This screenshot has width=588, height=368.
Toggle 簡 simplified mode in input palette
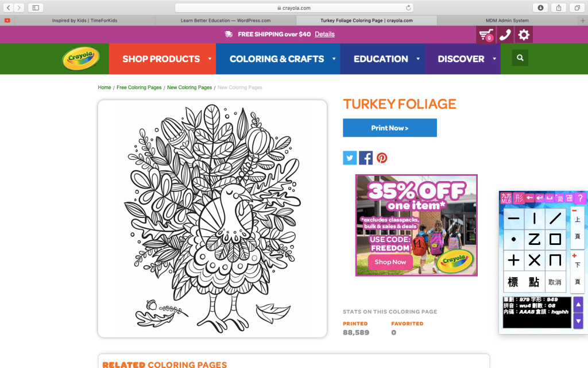coord(560,198)
